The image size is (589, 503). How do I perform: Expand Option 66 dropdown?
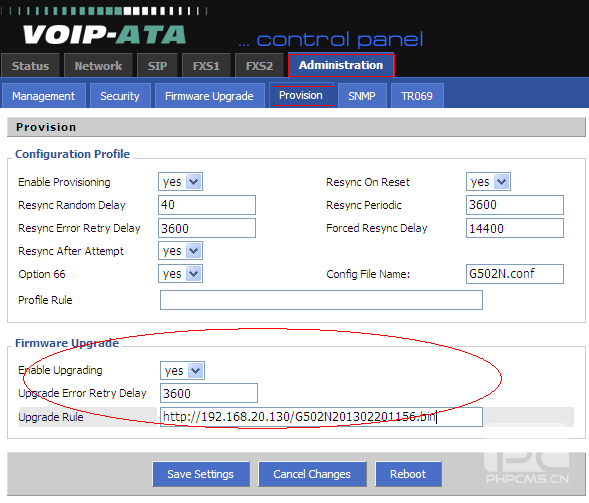(x=180, y=274)
